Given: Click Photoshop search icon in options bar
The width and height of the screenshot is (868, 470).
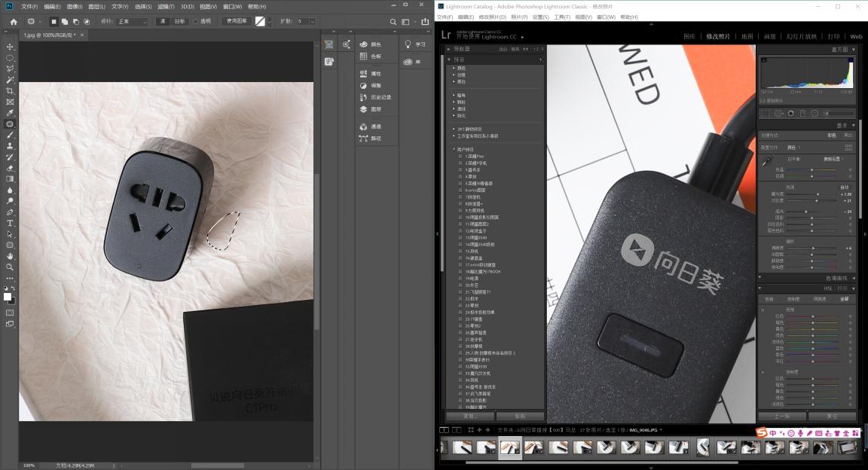Looking at the screenshot, I should [x=391, y=22].
